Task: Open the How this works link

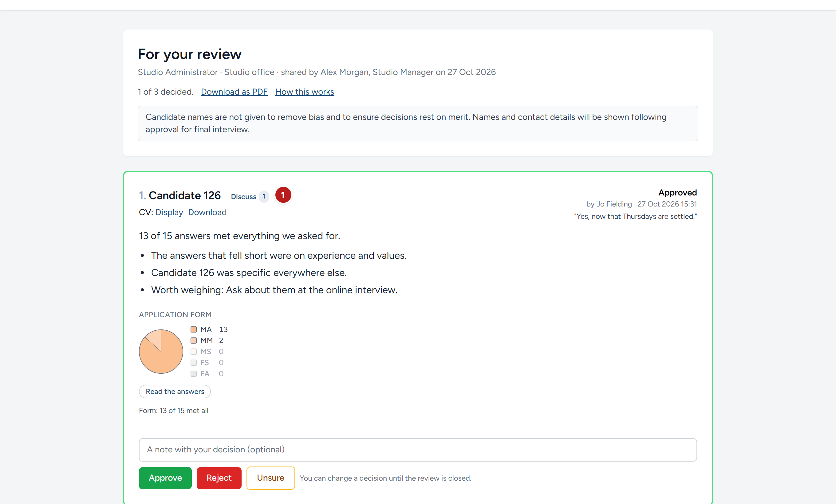Action: point(304,92)
